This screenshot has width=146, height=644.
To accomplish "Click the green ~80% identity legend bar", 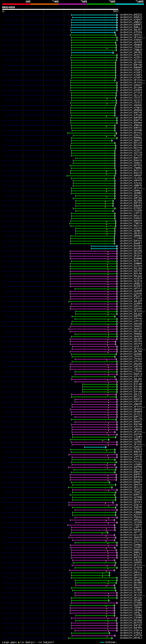I will tap(101, 4).
